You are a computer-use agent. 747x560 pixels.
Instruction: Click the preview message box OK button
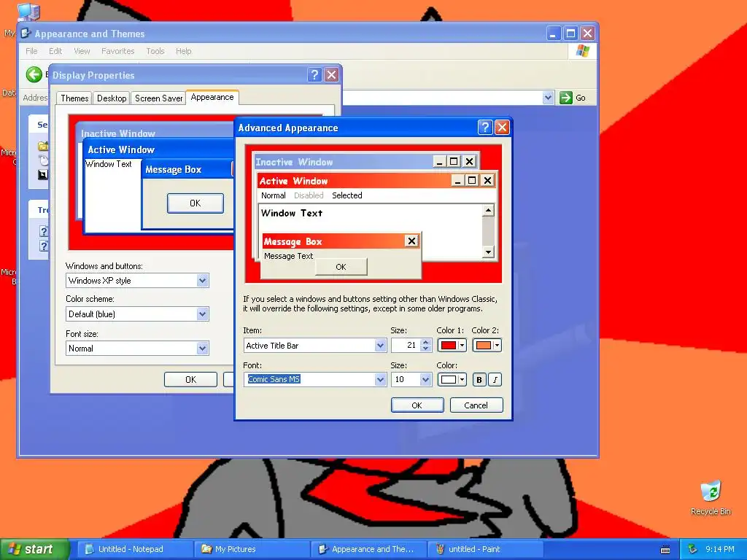click(341, 267)
